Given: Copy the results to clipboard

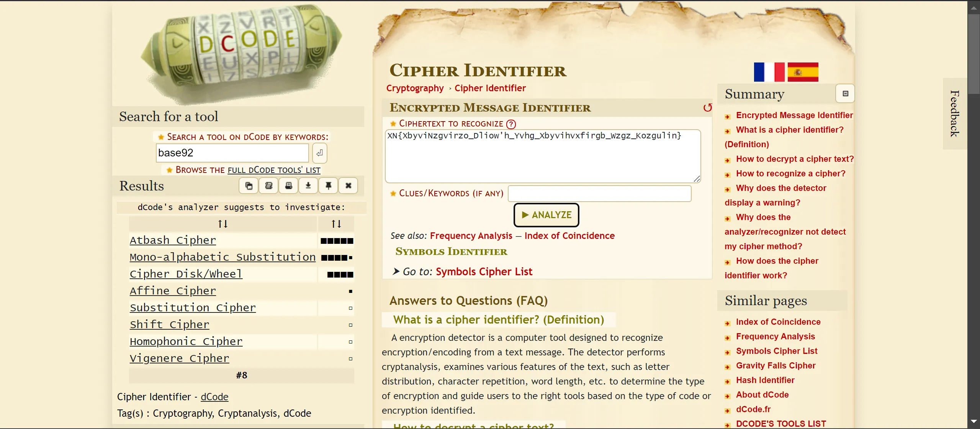Looking at the screenshot, I should (x=249, y=186).
